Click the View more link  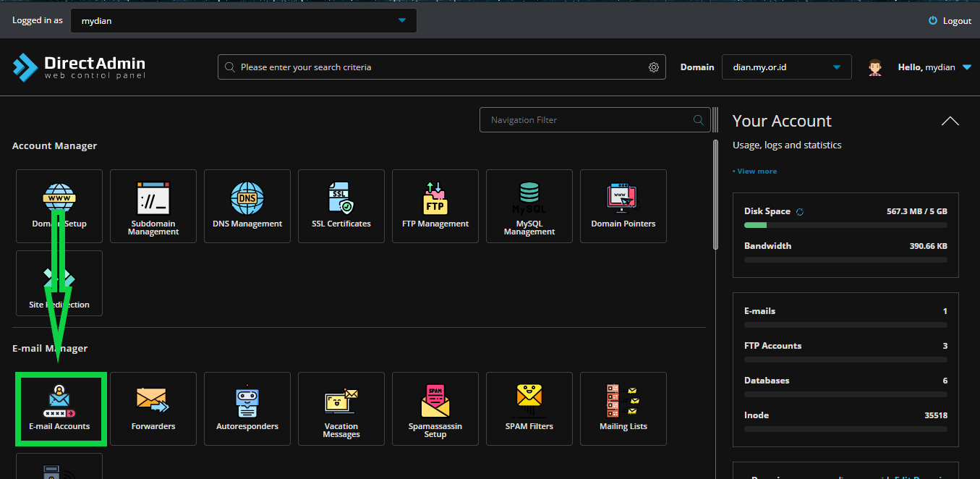[755, 171]
